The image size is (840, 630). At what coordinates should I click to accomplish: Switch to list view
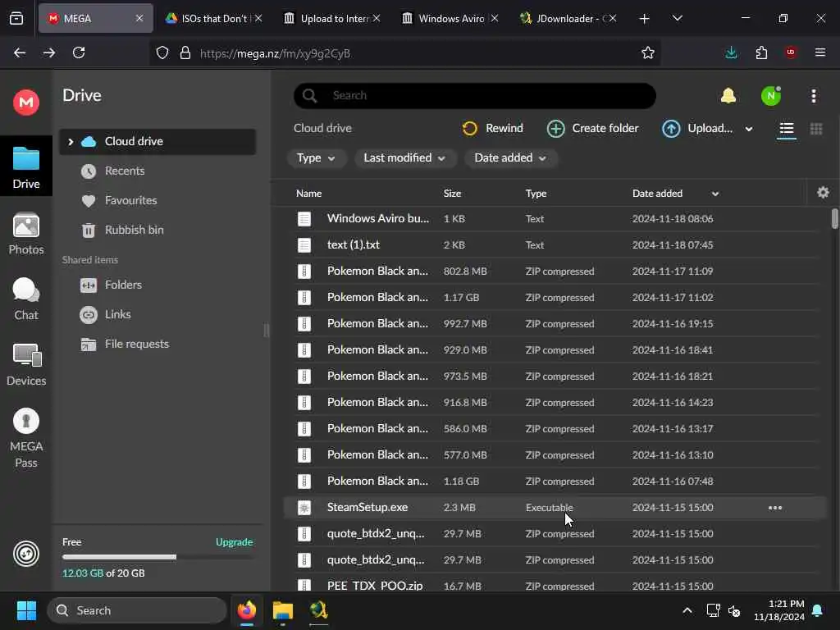[x=787, y=129]
